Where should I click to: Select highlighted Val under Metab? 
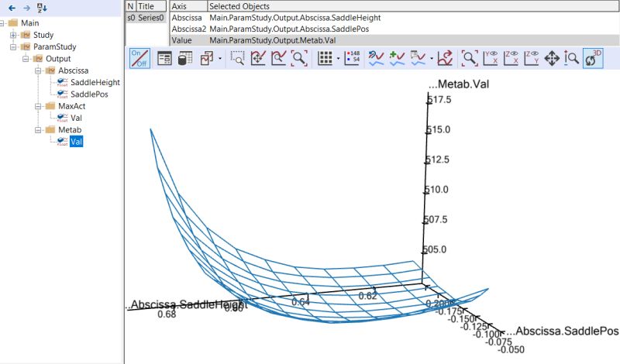76,142
